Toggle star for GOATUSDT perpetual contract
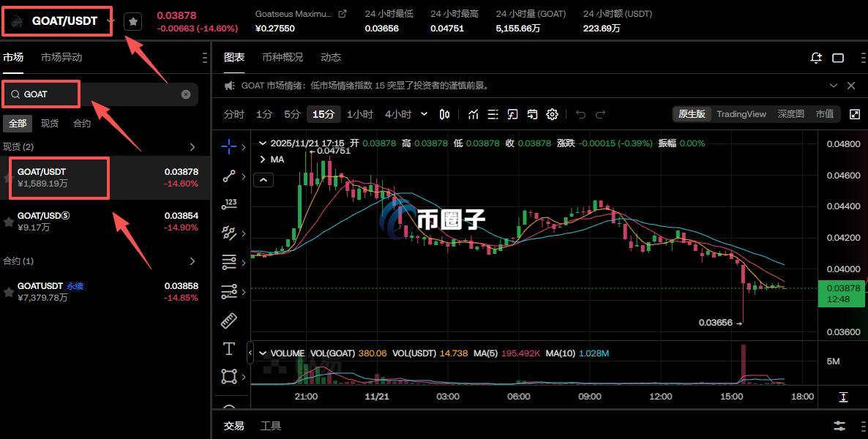The image size is (868, 439). pos(9,292)
